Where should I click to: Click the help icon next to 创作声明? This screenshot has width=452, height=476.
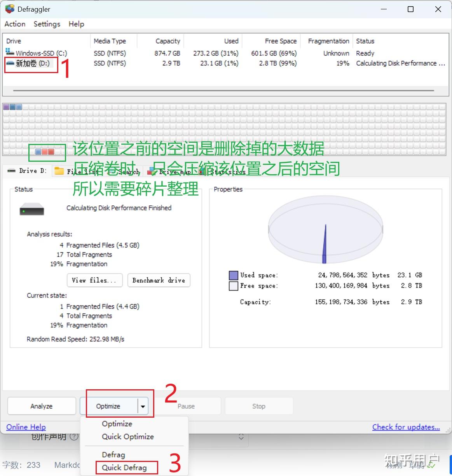(x=74, y=437)
